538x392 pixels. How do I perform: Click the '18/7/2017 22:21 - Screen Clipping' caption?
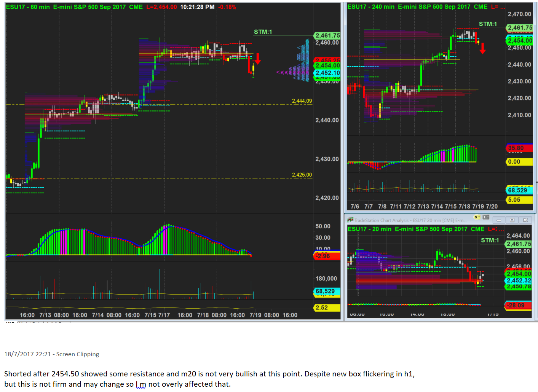(51, 354)
